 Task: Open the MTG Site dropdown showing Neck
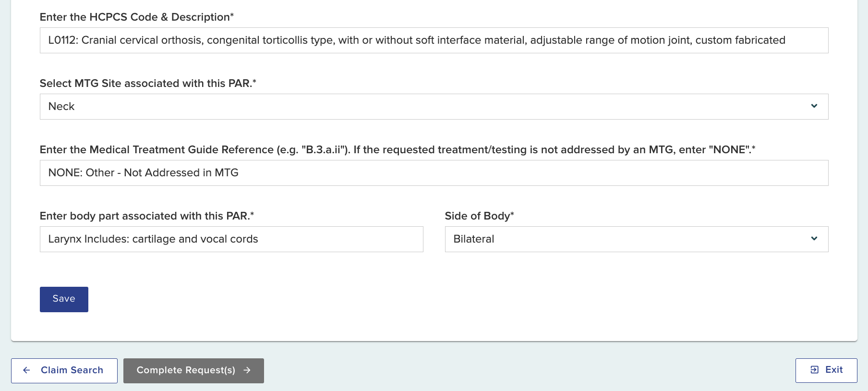click(433, 107)
